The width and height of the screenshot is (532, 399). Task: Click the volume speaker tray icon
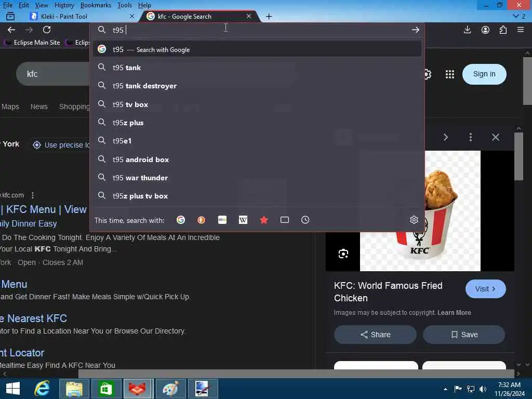point(483,389)
